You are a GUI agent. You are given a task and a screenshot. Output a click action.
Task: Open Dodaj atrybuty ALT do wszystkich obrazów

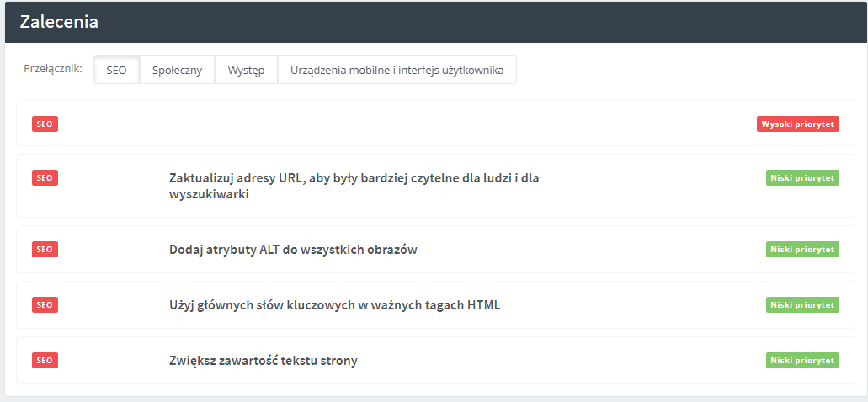[293, 250]
